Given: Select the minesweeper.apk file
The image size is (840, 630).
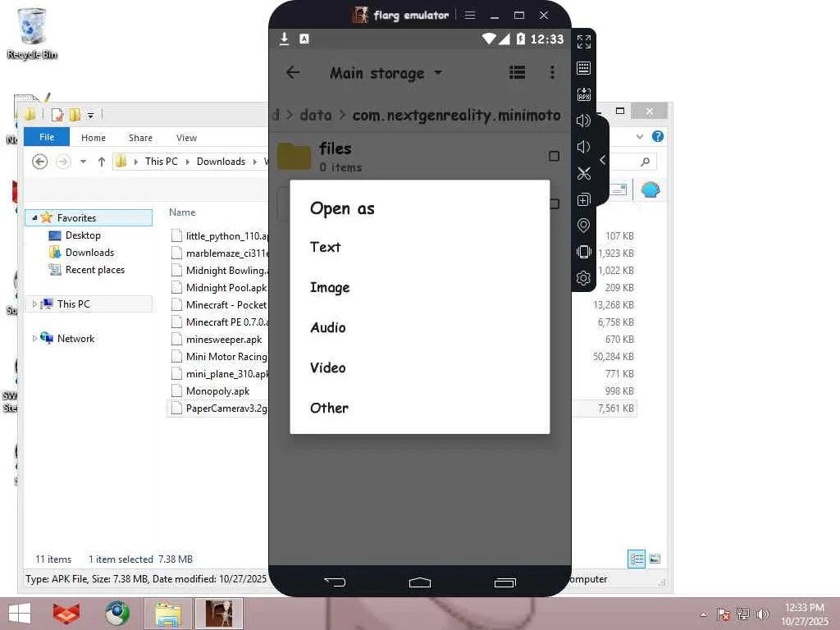Looking at the screenshot, I should point(223,339).
